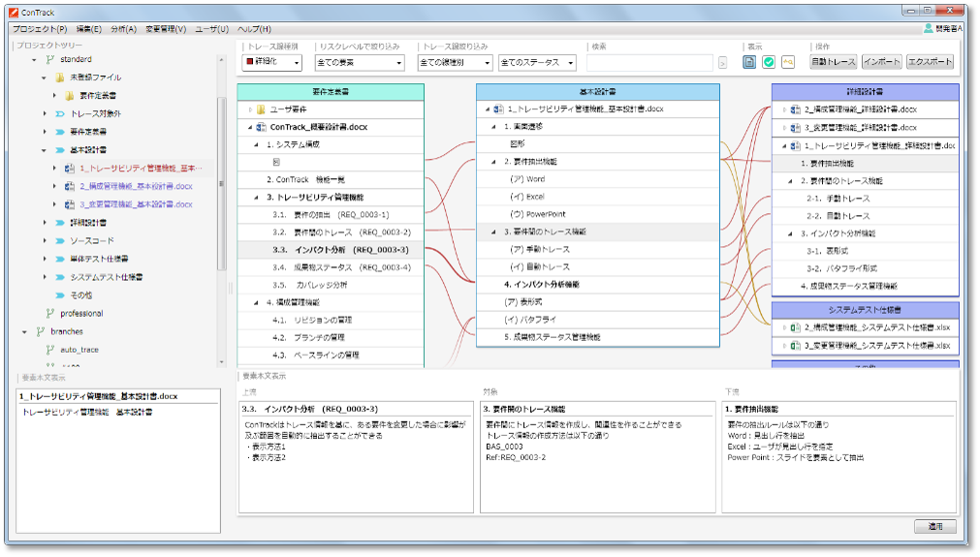Click the ConTrack app icon in title bar
This screenshot has height=557, width=980.
pyautogui.click(x=14, y=12)
